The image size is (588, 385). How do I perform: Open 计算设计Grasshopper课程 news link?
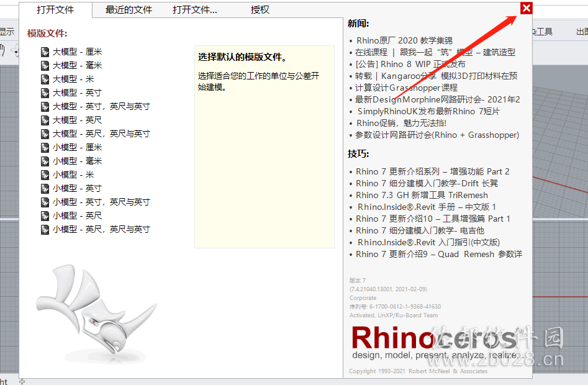(x=406, y=88)
